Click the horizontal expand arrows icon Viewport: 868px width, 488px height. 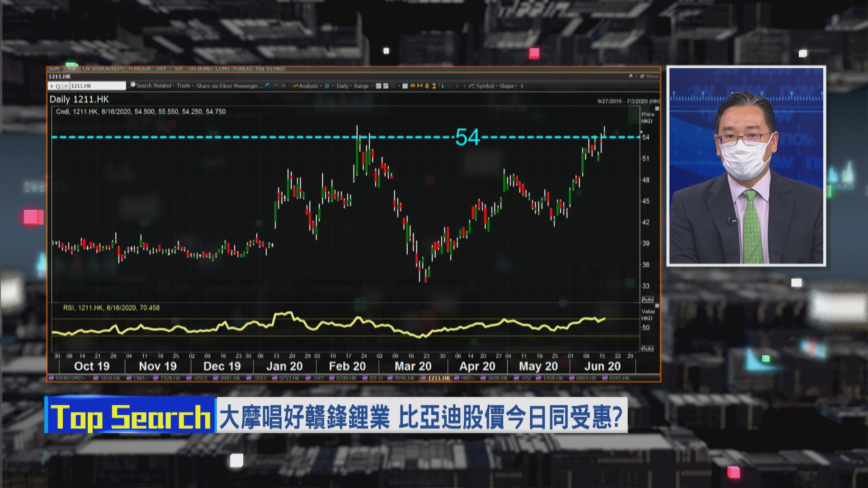pos(413,86)
